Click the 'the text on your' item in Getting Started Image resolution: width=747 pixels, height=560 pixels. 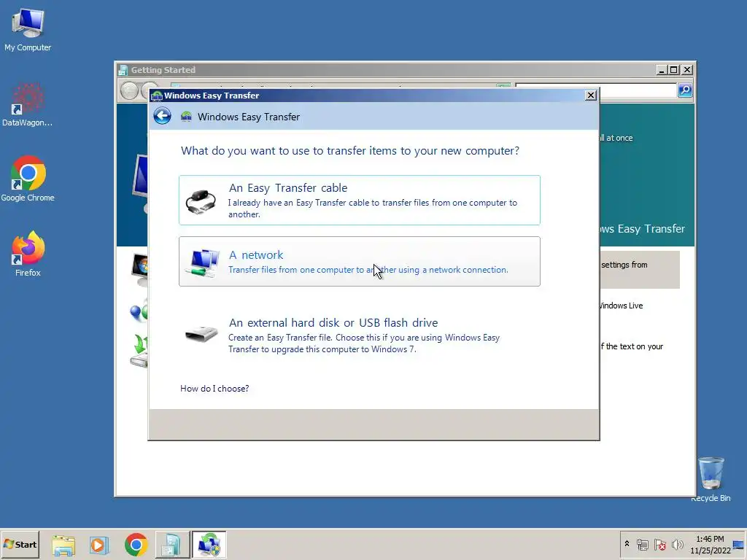pos(632,346)
